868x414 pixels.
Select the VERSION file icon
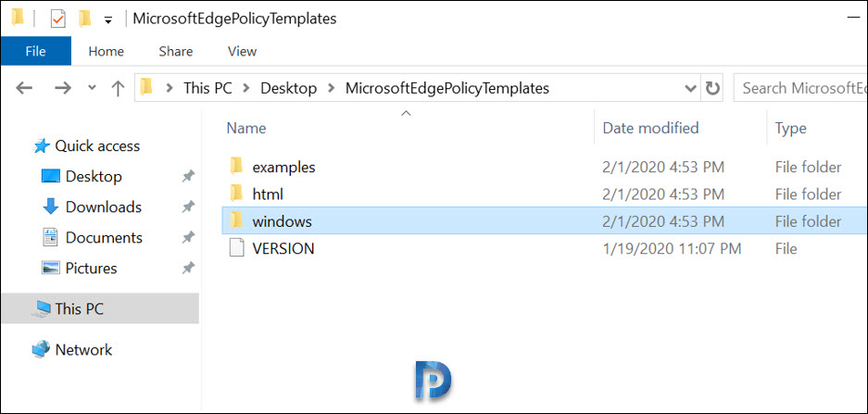[236, 248]
